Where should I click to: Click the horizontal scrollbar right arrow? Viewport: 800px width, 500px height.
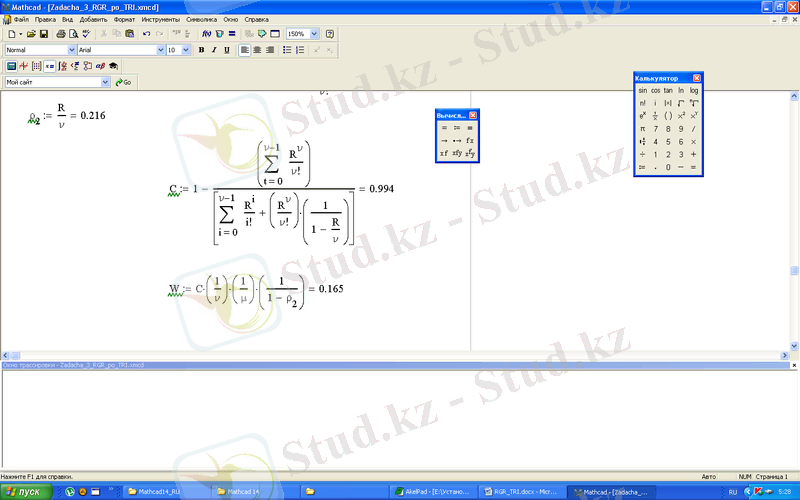(784, 355)
